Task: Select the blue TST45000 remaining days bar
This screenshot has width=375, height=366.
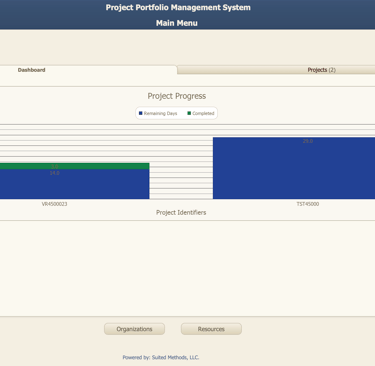Action: 294,168
